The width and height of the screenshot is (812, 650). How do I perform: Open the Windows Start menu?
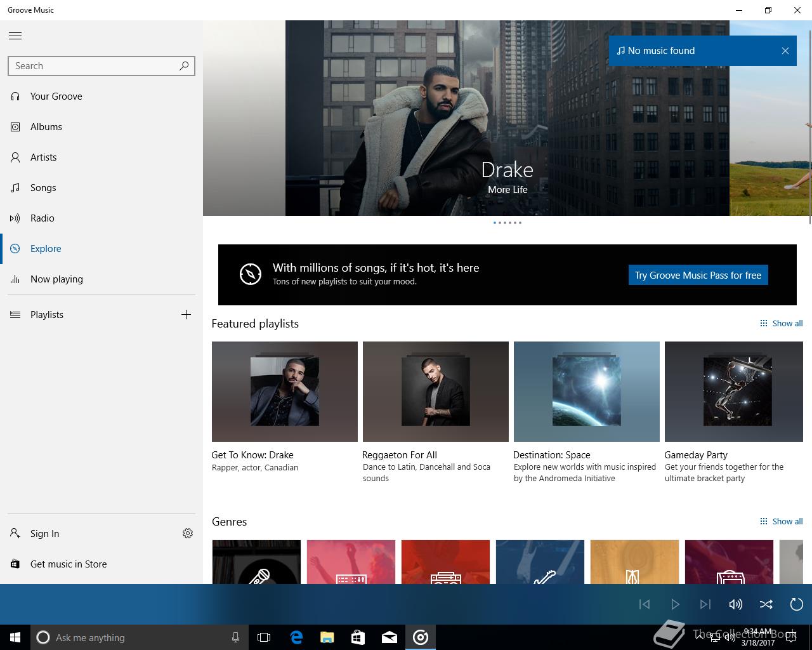15,637
